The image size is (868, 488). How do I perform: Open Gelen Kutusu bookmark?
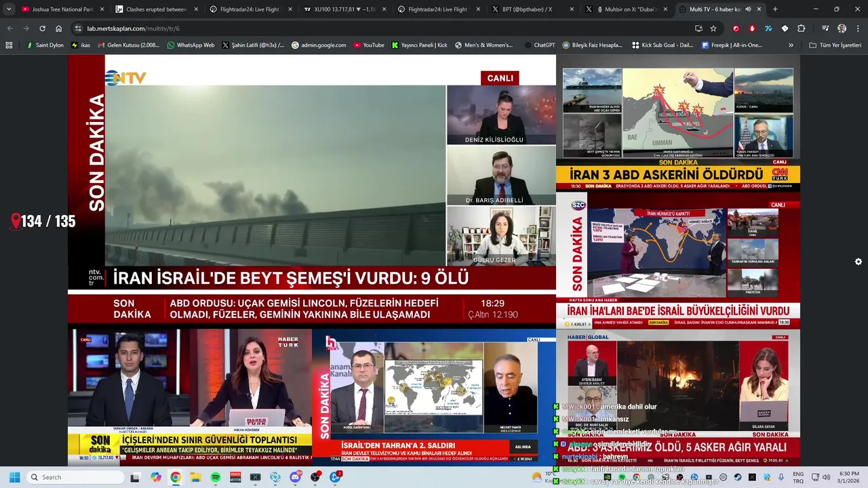tap(128, 45)
